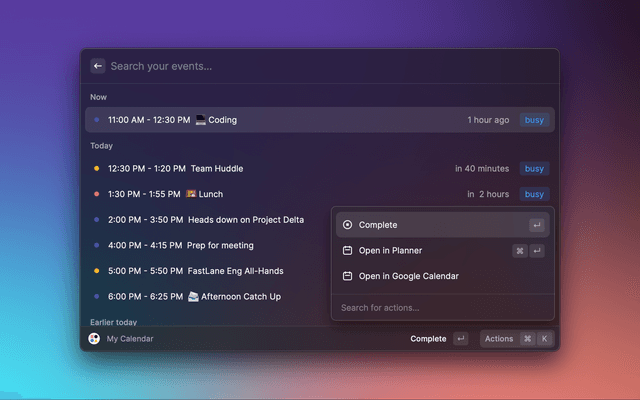Click calendar icon beside Open in Google Calendar
Image resolution: width=640 pixels, height=400 pixels.
tap(347, 276)
